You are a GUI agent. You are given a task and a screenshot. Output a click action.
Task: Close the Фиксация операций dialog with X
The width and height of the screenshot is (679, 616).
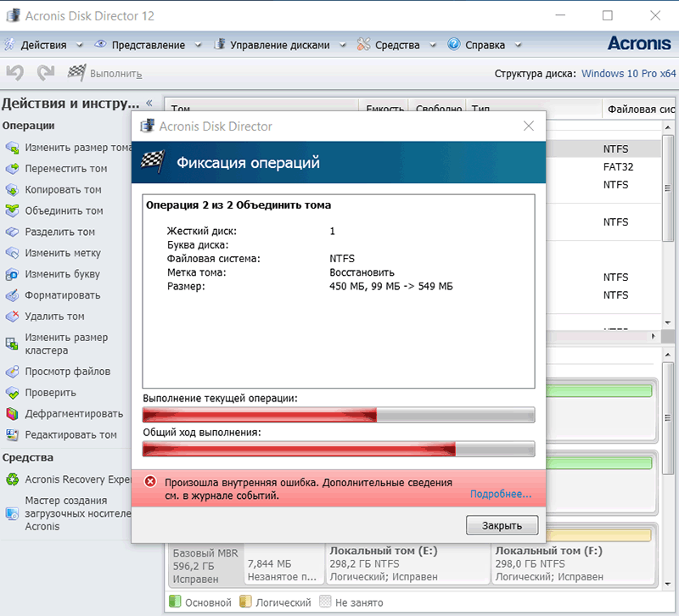pos(528,126)
